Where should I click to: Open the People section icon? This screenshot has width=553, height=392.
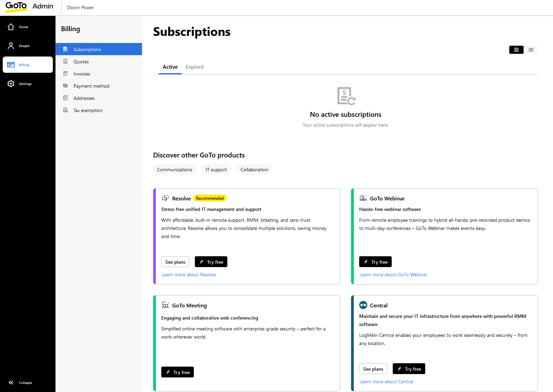(11, 46)
